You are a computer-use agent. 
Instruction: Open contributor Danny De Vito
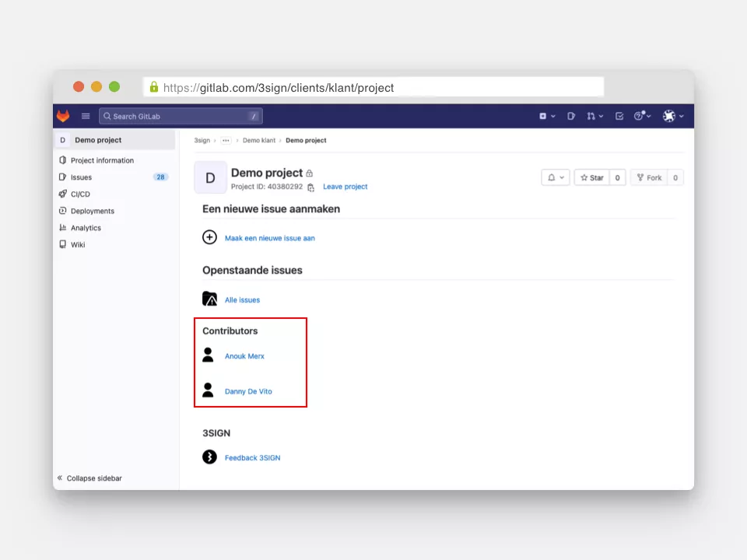point(248,391)
